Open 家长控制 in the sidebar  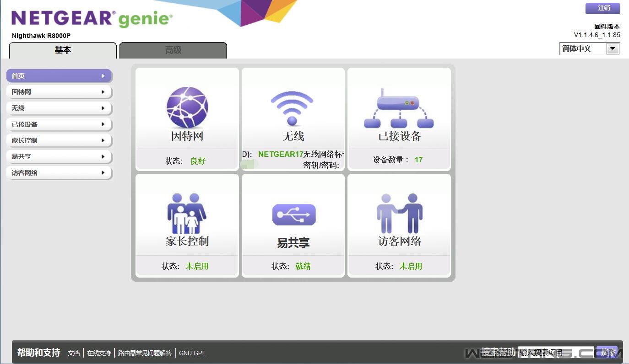point(59,140)
